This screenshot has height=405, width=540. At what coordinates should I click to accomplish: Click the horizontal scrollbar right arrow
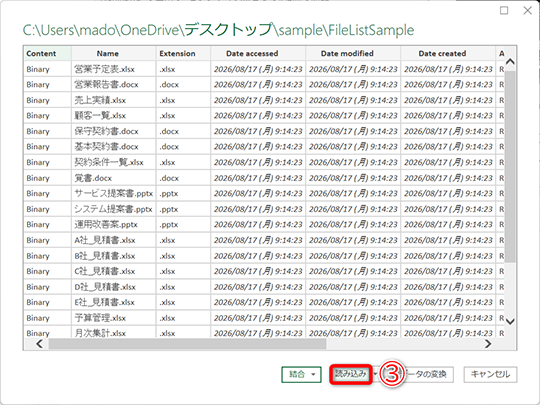[x=488, y=344]
